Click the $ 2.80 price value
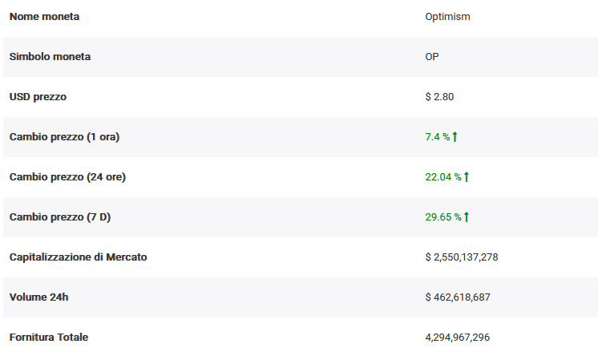The height and width of the screenshot is (364, 598). (x=440, y=97)
